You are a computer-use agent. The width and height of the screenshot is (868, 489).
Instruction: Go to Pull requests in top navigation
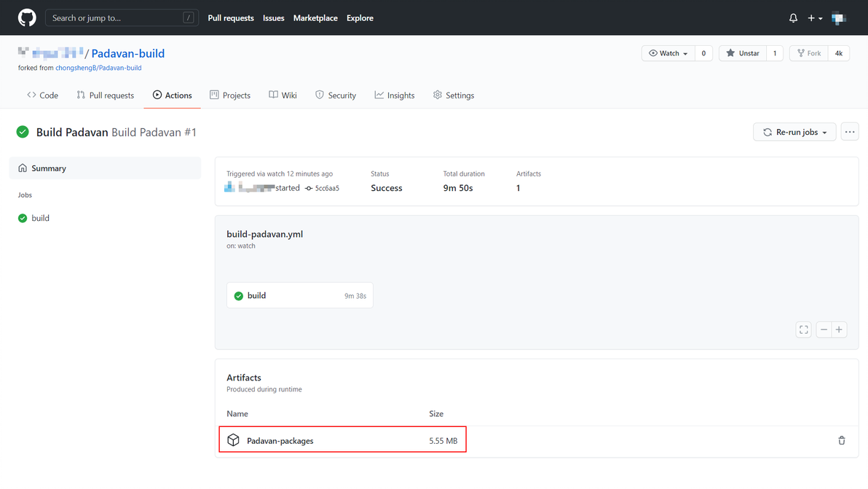click(x=231, y=18)
